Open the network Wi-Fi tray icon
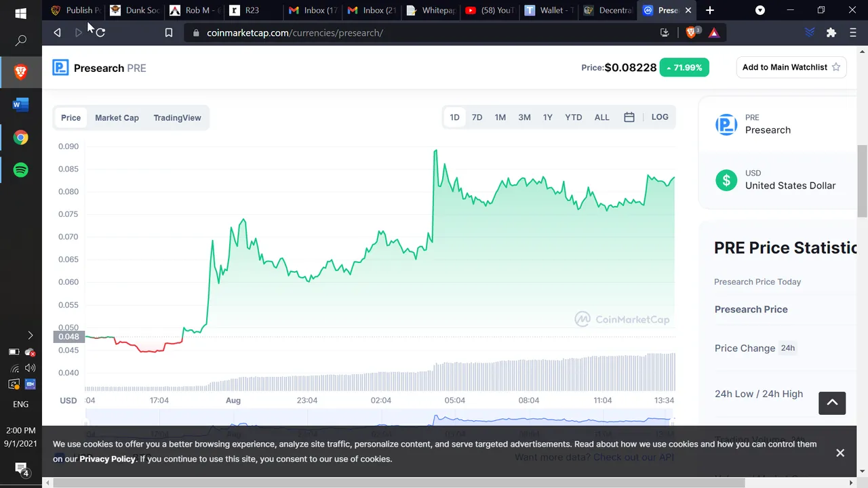This screenshot has width=868, height=488. [14, 368]
